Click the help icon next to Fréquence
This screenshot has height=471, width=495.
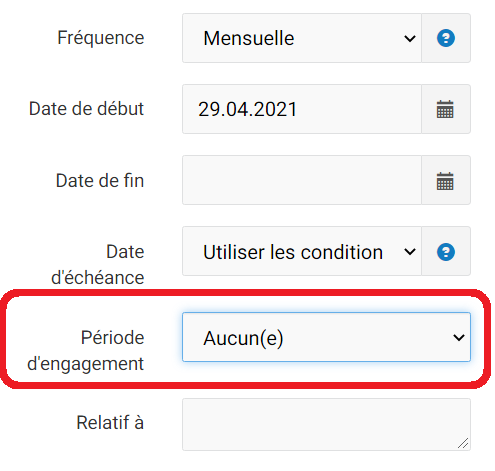[x=446, y=38]
